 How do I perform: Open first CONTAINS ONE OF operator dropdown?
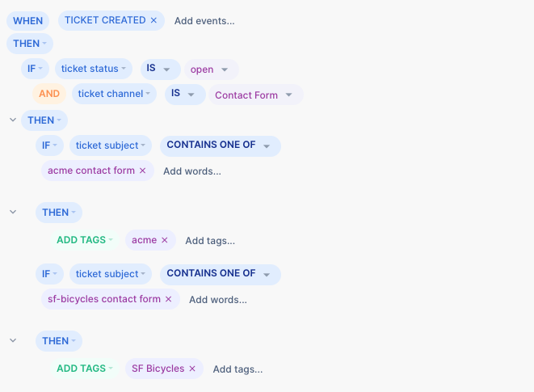pyautogui.click(x=221, y=146)
